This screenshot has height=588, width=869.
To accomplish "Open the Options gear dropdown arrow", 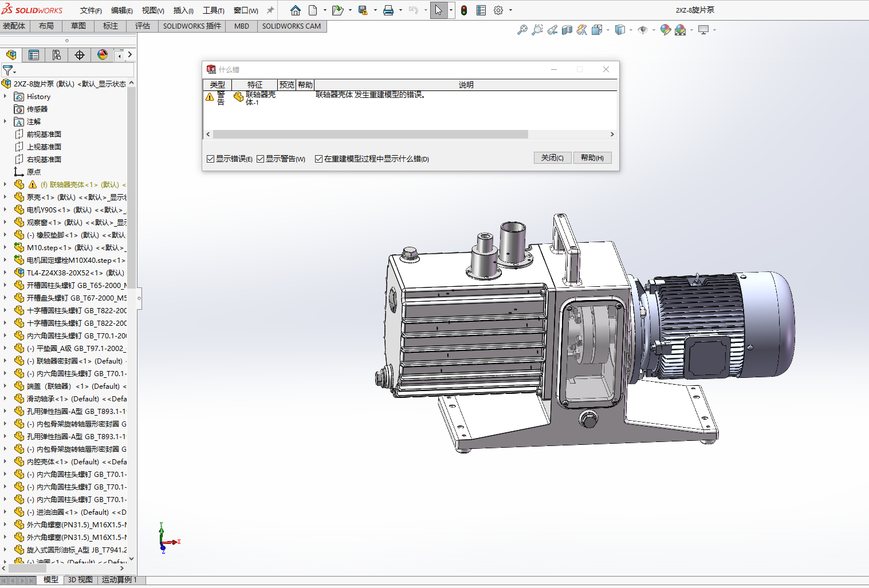I will 510,10.
